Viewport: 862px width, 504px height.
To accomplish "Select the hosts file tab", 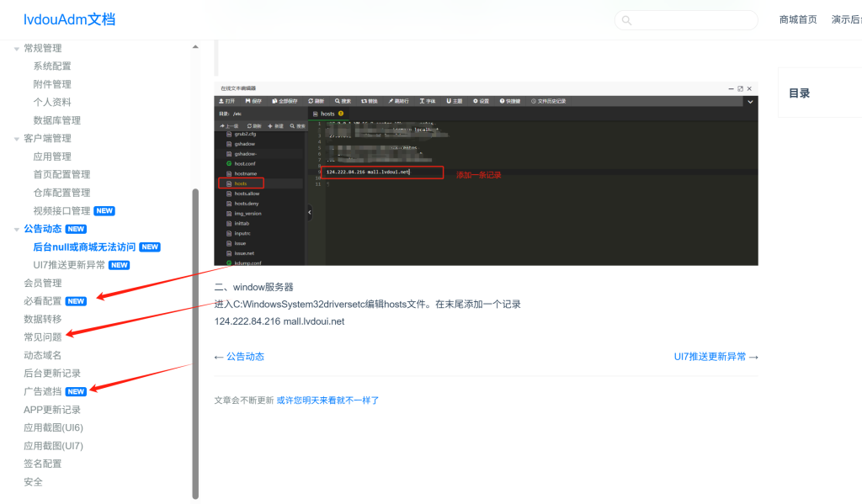I will 328,113.
